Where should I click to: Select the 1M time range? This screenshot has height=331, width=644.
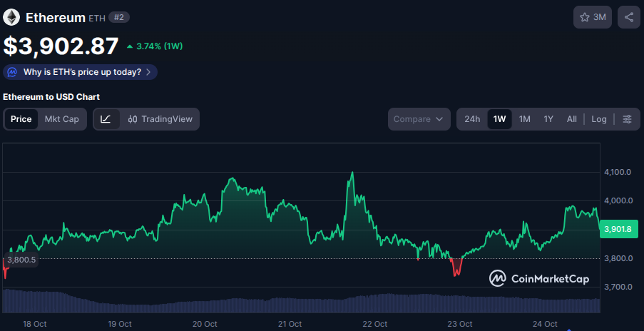524,119
